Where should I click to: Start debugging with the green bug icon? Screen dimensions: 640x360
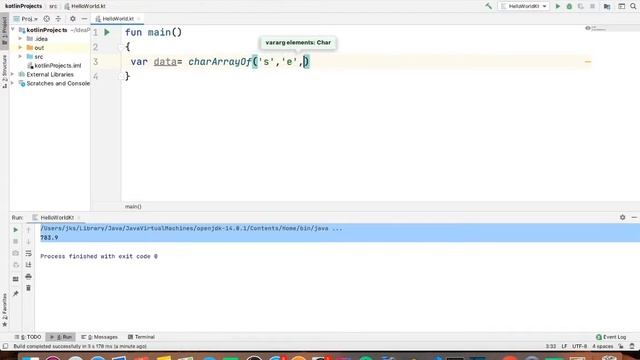click(x=569, y=6)
